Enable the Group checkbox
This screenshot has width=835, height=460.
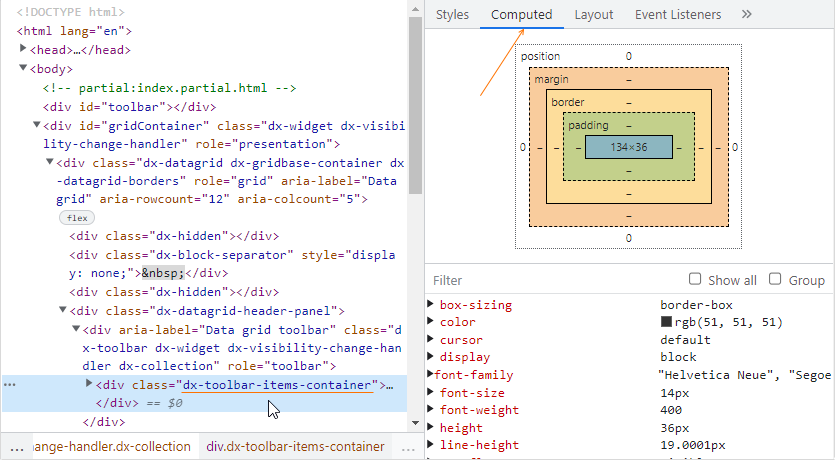[x=776, y=280]
